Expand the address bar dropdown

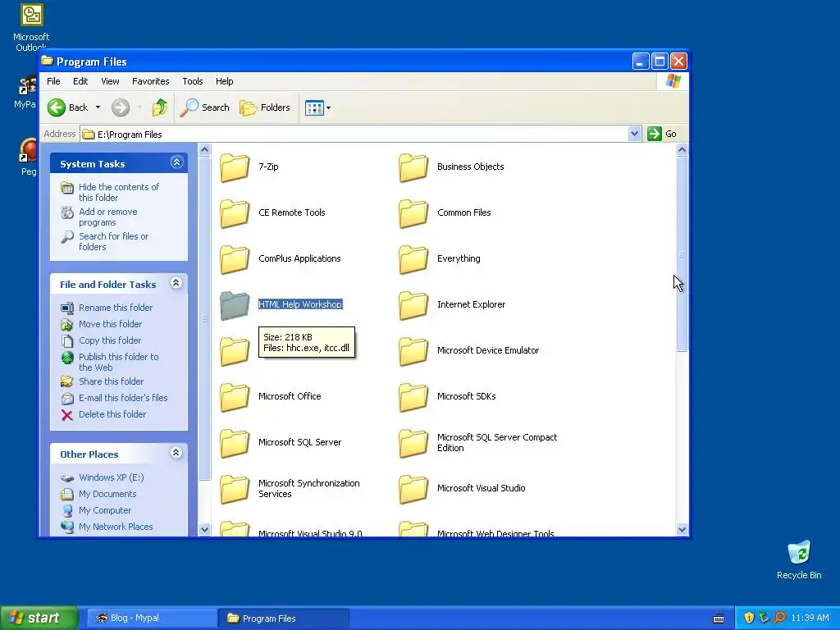[x=634, y=134]
